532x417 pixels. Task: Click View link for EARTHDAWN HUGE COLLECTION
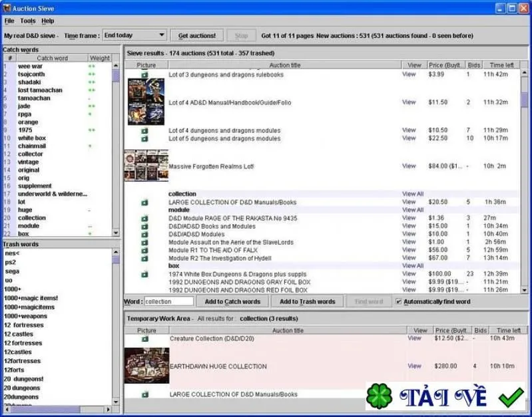pos(414,366)
